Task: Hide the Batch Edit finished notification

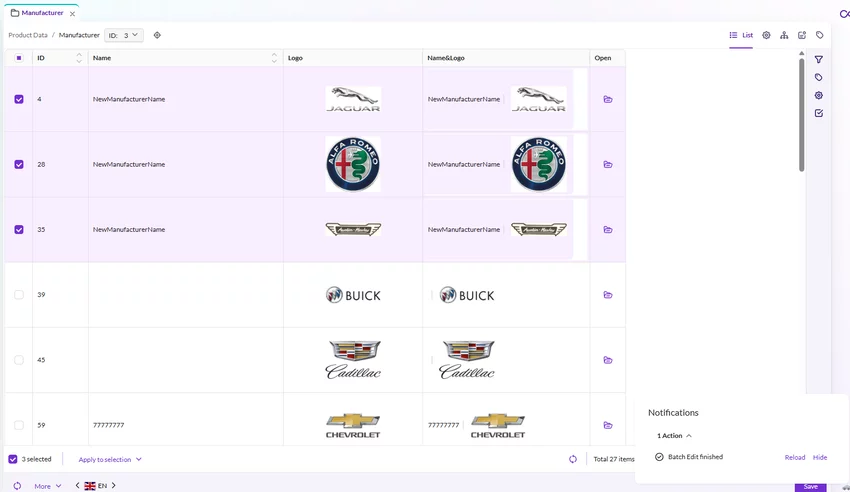Action: pos(820,457)
